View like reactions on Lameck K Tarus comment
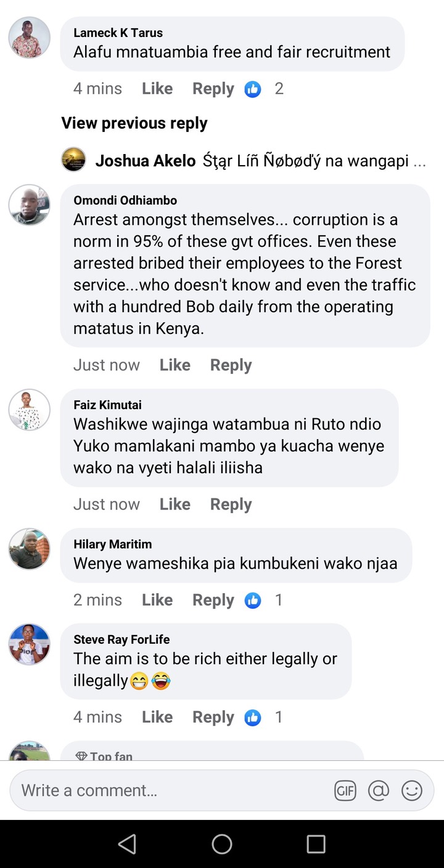The width and height of the screenshot is (444, 868). tap(264, 89)
